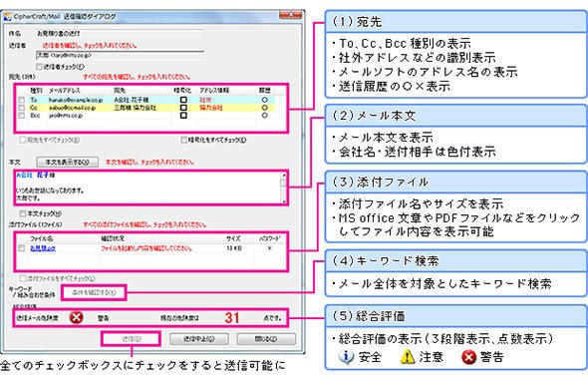
Task: Click the message body scrollbar thumb
Action: tap(283, 183)
